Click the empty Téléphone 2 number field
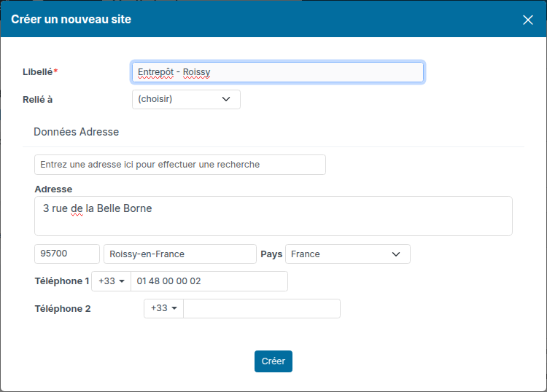The width and height of the screenshot is (547, 392). coord(262,308)
